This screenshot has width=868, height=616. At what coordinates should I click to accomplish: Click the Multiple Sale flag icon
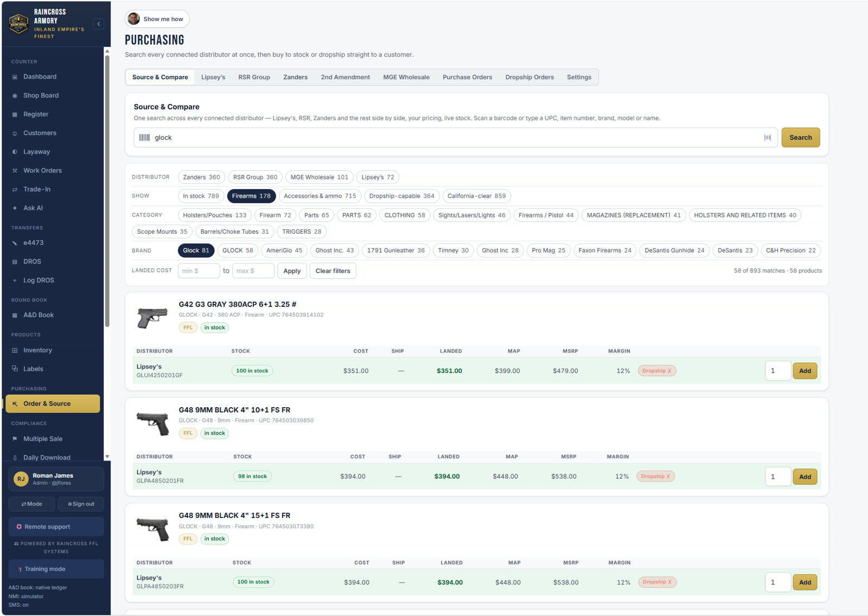(15, 439)
